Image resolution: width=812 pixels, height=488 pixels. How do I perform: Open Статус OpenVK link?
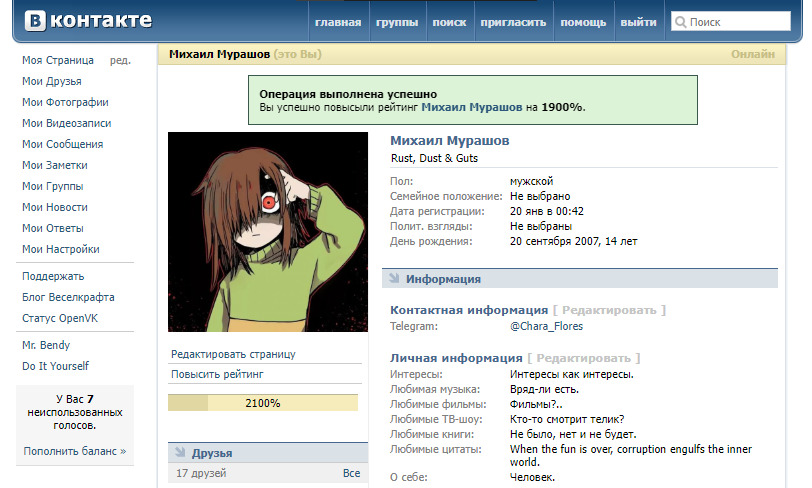[60, 318]
